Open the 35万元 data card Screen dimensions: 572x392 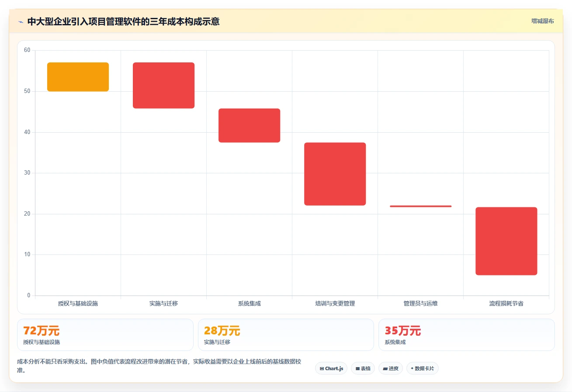pos(467,335)
